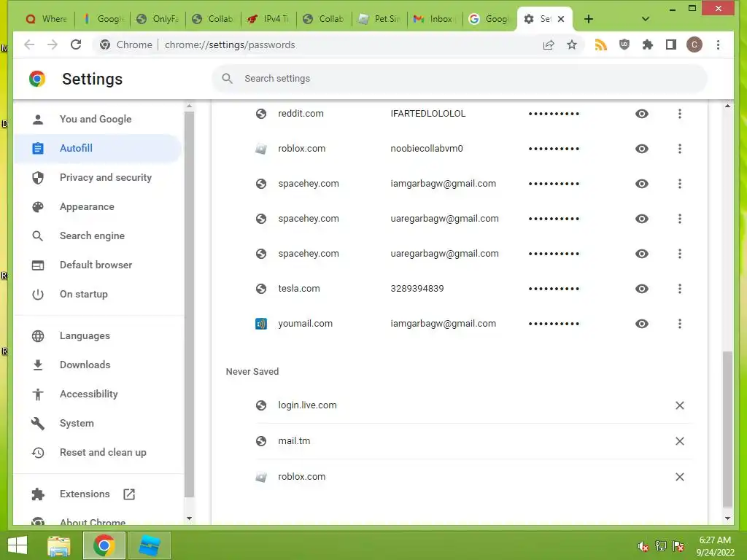Click youmail.com site link
The height and width of the screenshot is (560, 747).
tap(305, 324)
